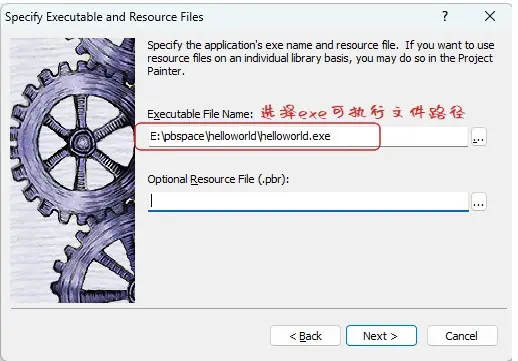This screenshot has width=518, height=361.
Task: Close the Specify Executable and Resource Files dialog
Action: [490, 16]
